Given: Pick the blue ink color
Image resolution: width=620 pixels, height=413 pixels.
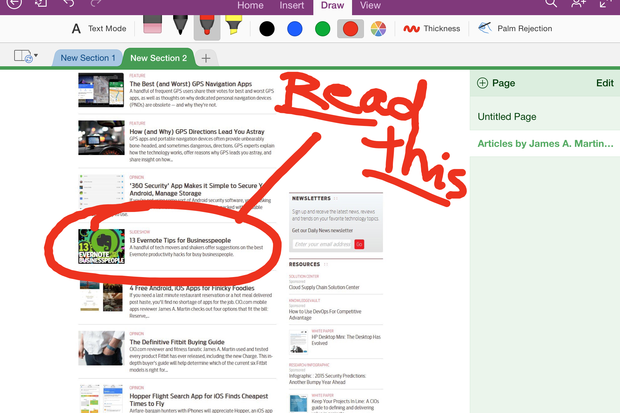Looking at the screenshot, I should (295, 29).
